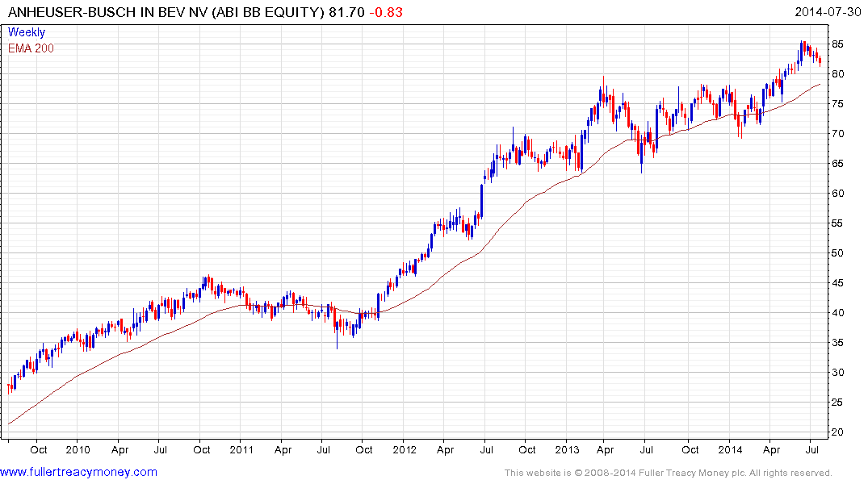Click the 60 price axis label
Image resolution: width=868 pixels, height=484 pixels.
pyautogui.click(x=837, y=194)
